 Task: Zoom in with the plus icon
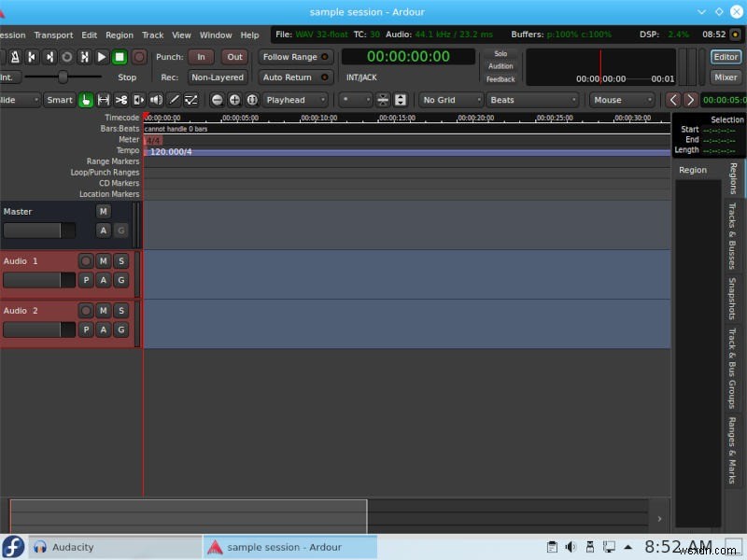pos(234,100)
